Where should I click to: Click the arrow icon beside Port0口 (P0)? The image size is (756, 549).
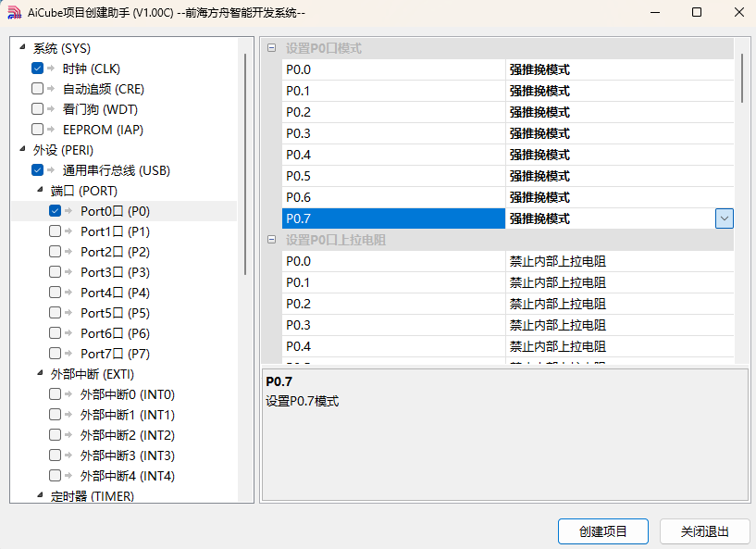(69, 211)
